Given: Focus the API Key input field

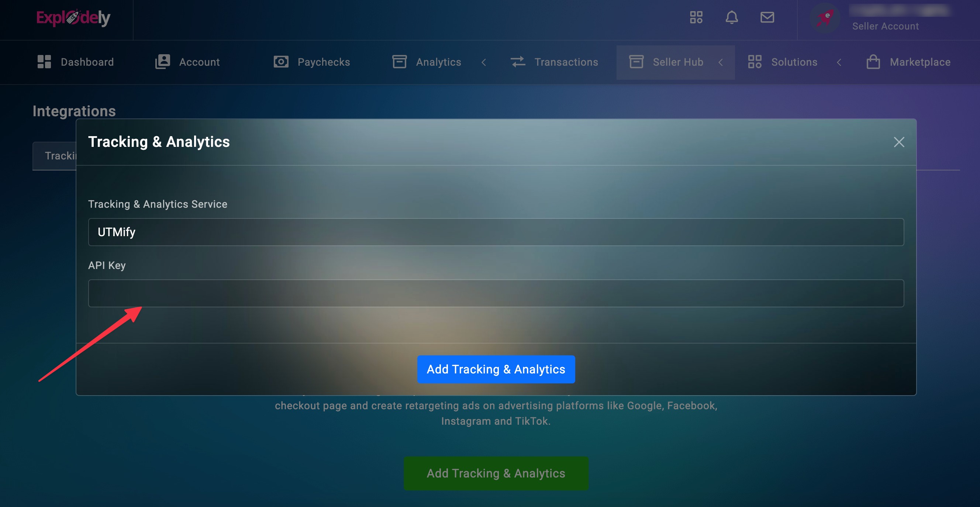Looking at the screenshot, I should click(x=496, y=293).
